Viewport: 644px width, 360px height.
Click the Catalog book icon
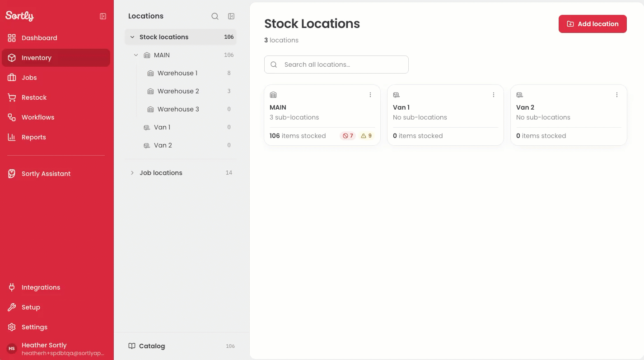click(x=132, y=346)
